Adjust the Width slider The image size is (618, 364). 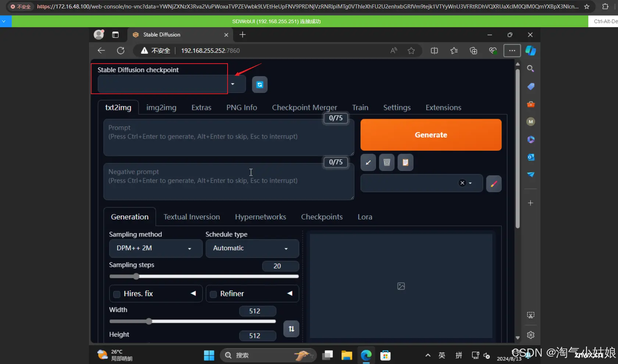[192, 321]
